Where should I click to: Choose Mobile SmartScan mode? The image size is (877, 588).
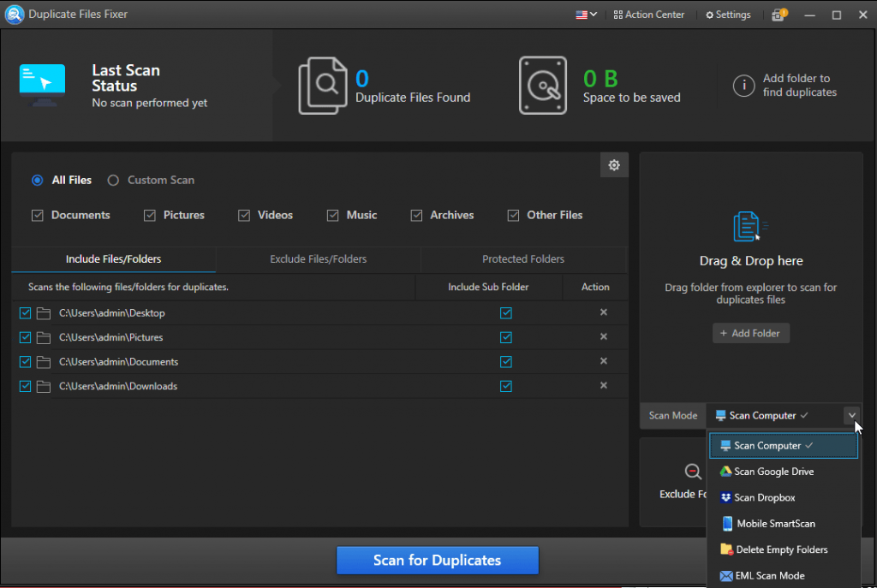[x=776, y=523]
